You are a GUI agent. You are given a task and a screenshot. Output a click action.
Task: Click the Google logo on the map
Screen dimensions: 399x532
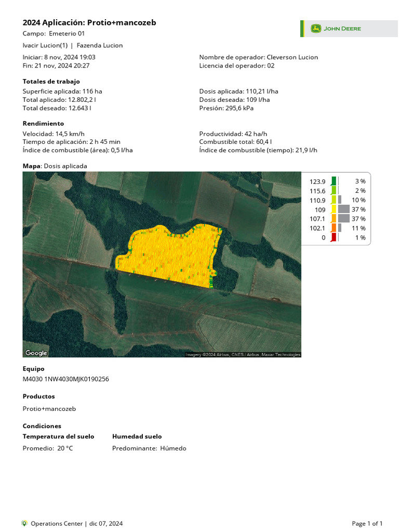[36, 353]
